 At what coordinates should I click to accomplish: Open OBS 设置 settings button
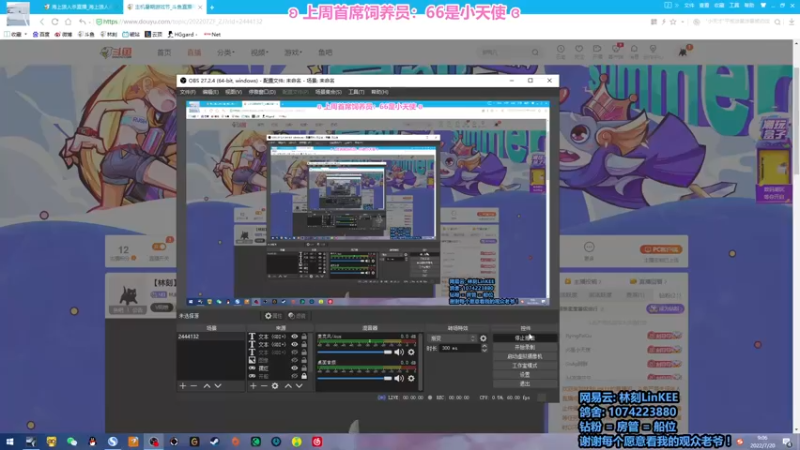524,375
